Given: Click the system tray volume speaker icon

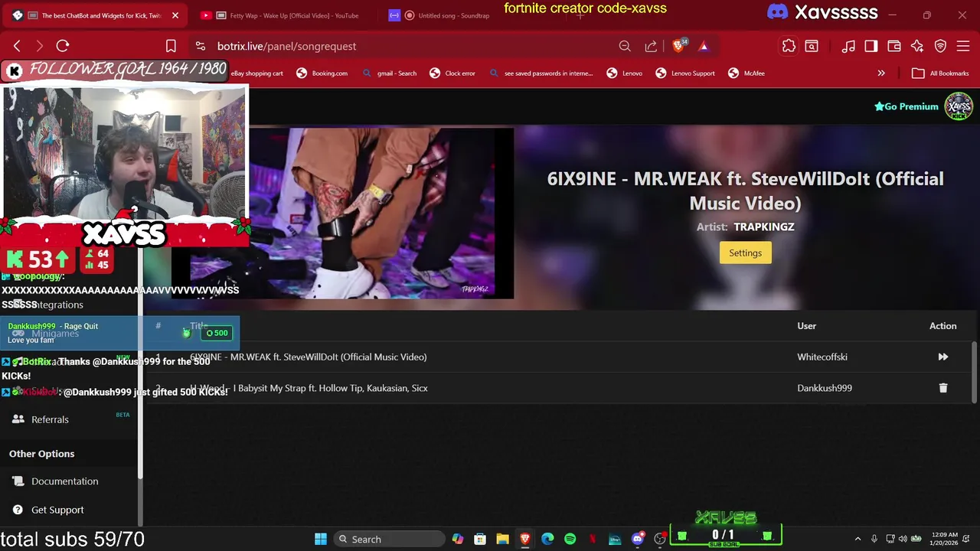Looking at the screenshot, I should click(x=903, y=539).
